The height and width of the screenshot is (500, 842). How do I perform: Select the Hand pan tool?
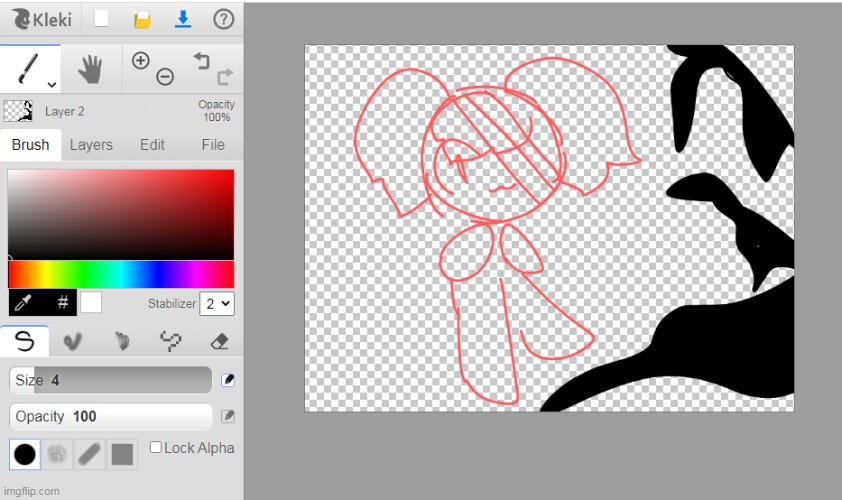pos(91,68)
